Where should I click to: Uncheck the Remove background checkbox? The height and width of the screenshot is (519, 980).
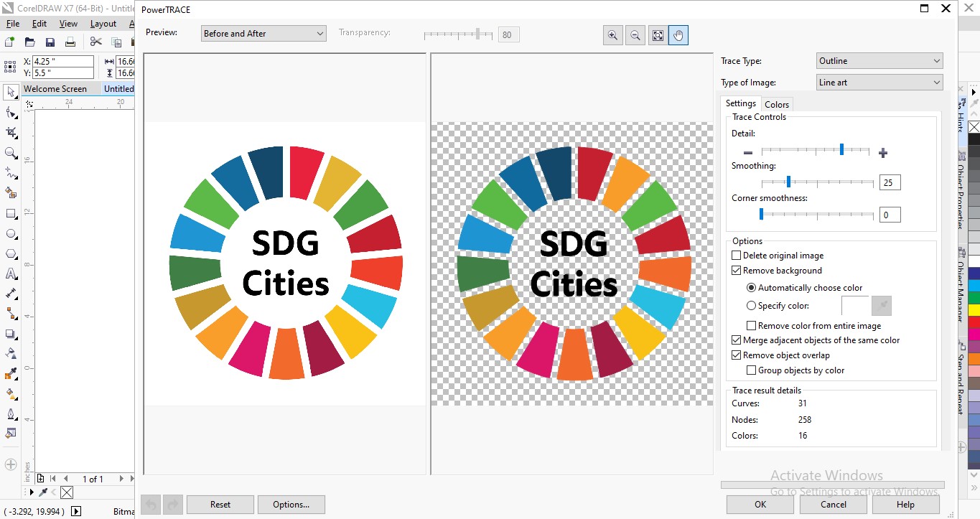coord(736,271)
